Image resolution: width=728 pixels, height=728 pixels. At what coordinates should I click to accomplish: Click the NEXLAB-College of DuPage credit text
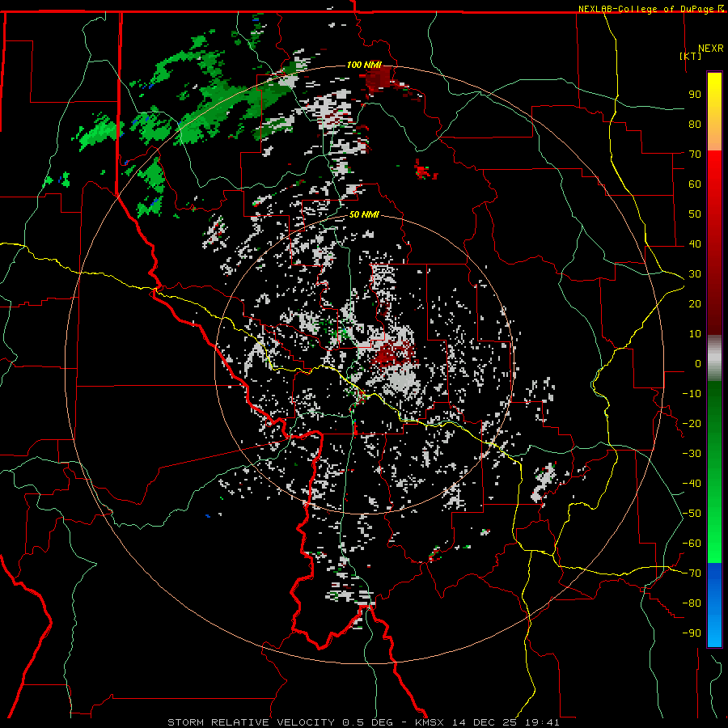[x=650, y=9]
